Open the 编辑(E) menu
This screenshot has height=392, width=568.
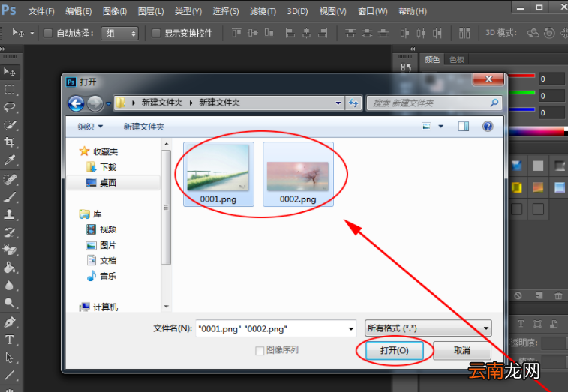coord(78,11)
